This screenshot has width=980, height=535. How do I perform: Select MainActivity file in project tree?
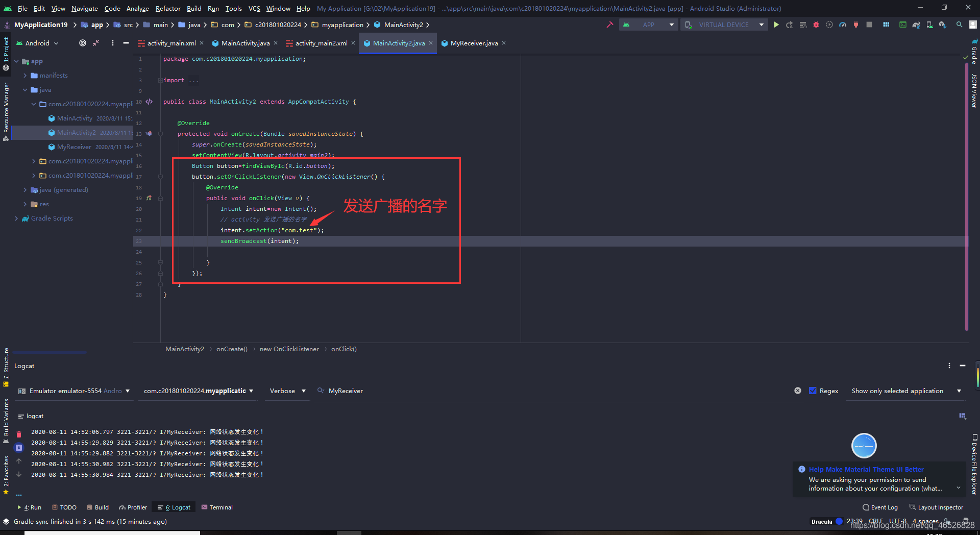75,118
